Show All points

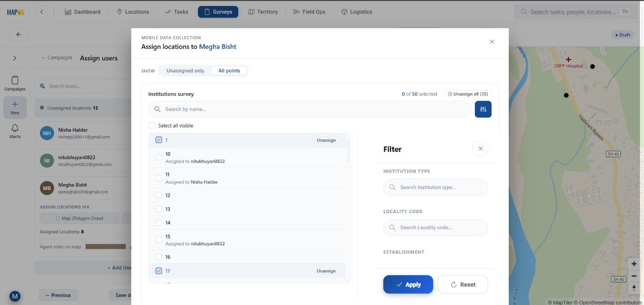tap(229, 70)
